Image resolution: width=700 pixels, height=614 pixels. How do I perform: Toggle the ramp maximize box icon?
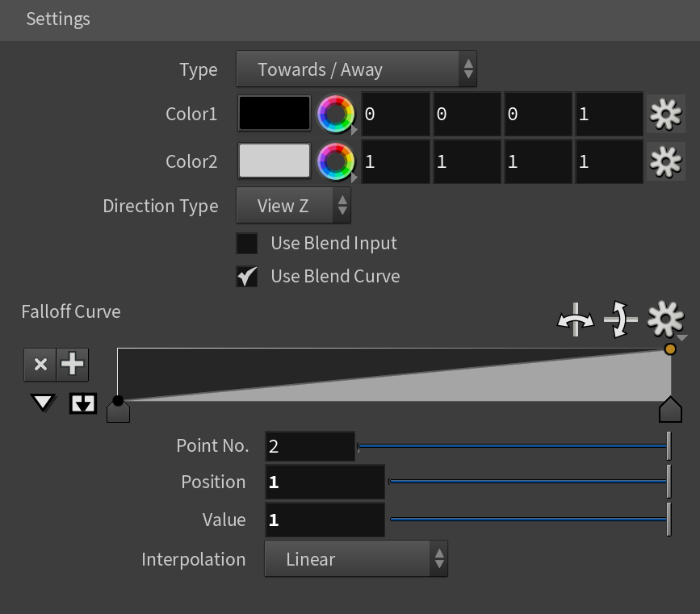[83, 403]
